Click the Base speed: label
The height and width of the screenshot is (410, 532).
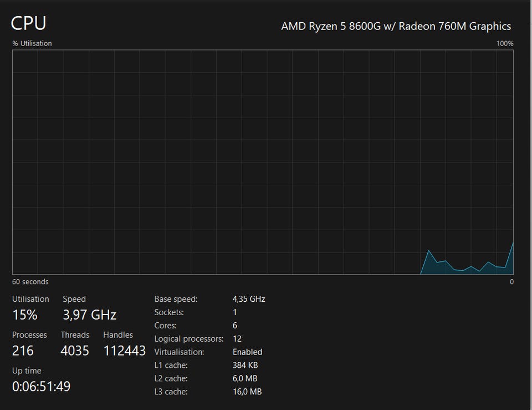point(176,299)
